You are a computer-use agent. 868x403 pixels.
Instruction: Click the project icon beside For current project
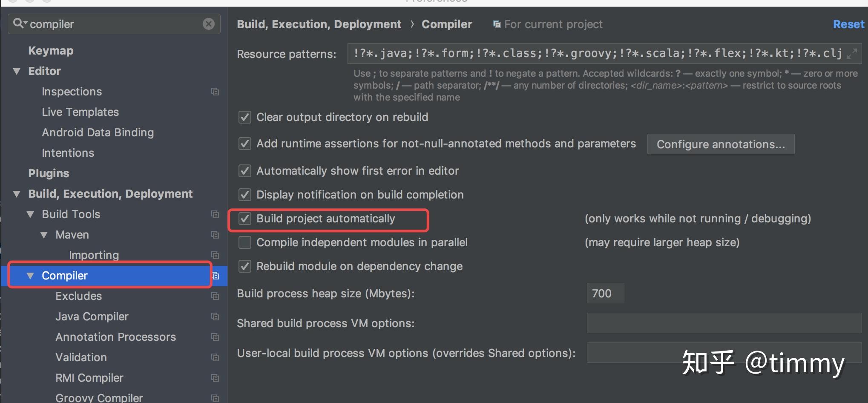[496, 24]
